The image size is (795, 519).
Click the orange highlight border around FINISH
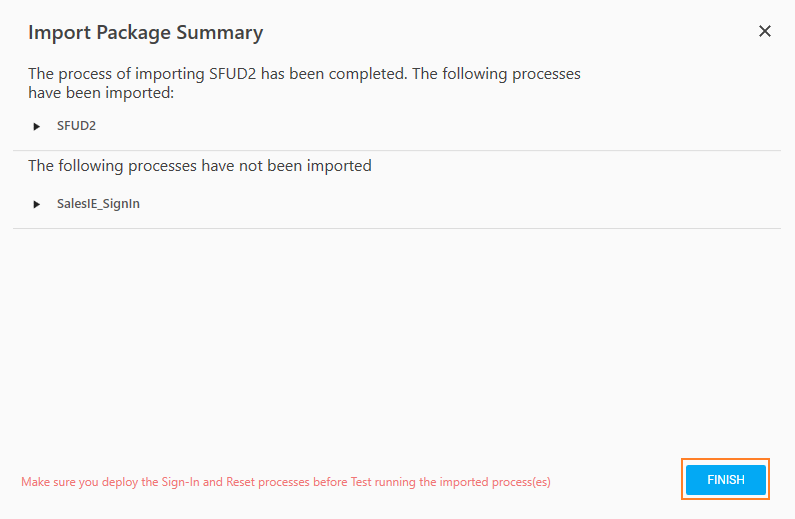[x=684, y=480]
